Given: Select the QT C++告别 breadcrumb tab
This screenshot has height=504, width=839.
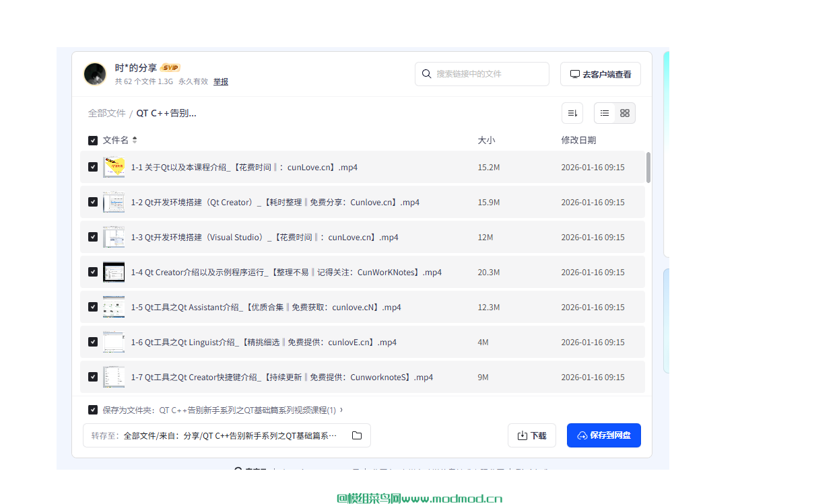Looking at the screenshot, I should point(165,113).
